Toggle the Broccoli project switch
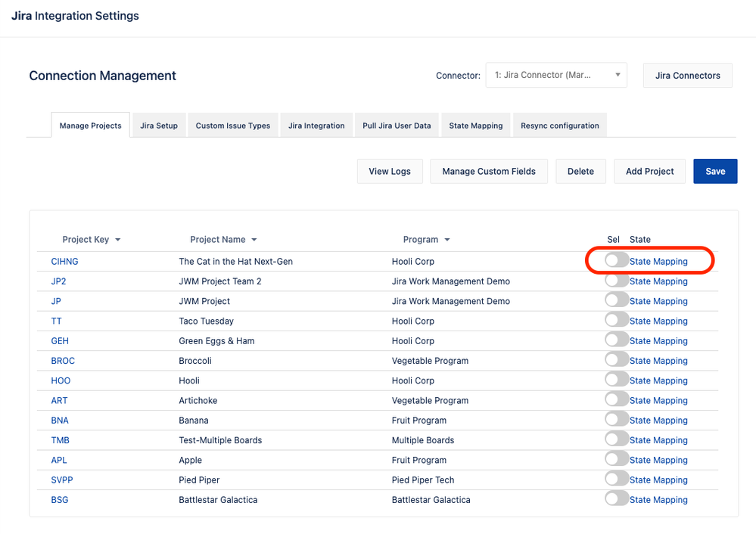Screen dimensions: 756x534 click(x=617, y=359)
